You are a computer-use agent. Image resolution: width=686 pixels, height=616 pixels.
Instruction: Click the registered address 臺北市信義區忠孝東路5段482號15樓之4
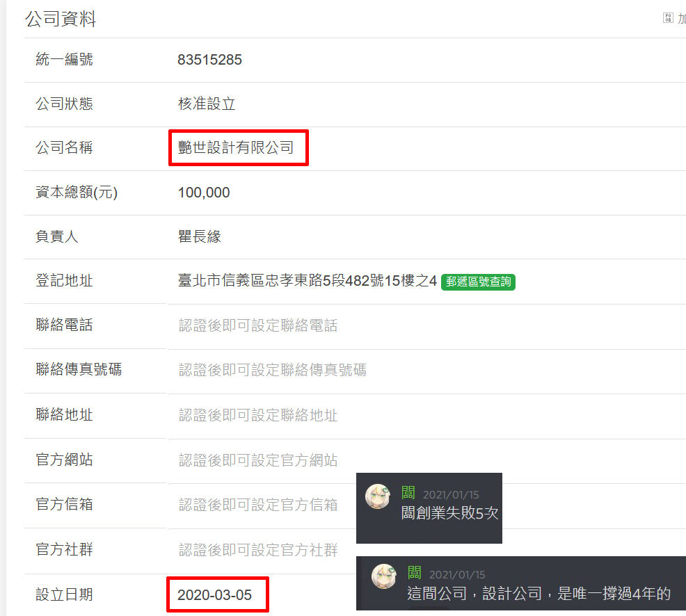coord(307,281)
